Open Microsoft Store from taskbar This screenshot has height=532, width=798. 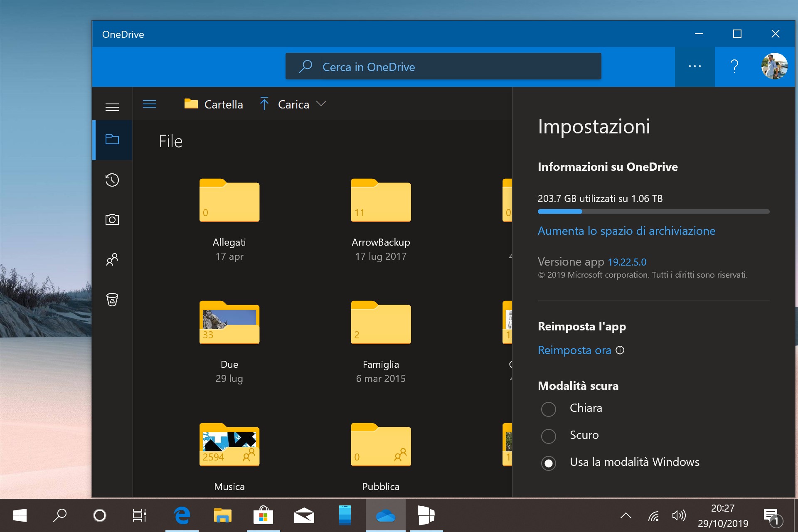[263, 515]
